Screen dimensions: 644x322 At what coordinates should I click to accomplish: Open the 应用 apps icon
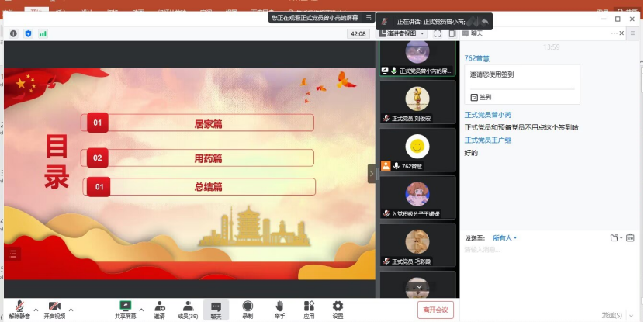tap(309, 307)
